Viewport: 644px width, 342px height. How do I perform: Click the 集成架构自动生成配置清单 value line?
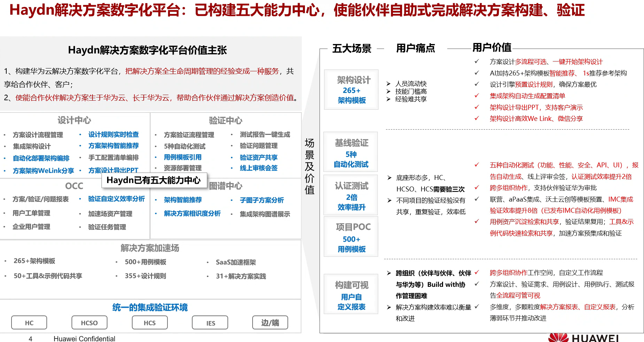[527, 96]
